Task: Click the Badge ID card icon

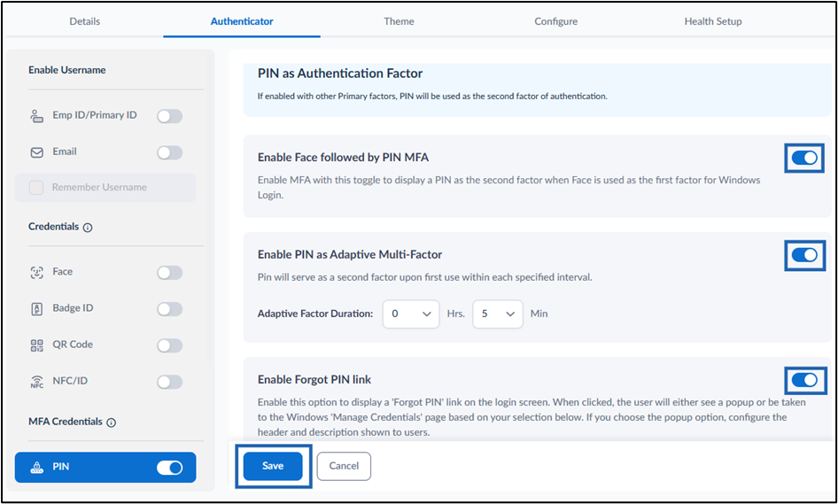Action: click(36, 308)
